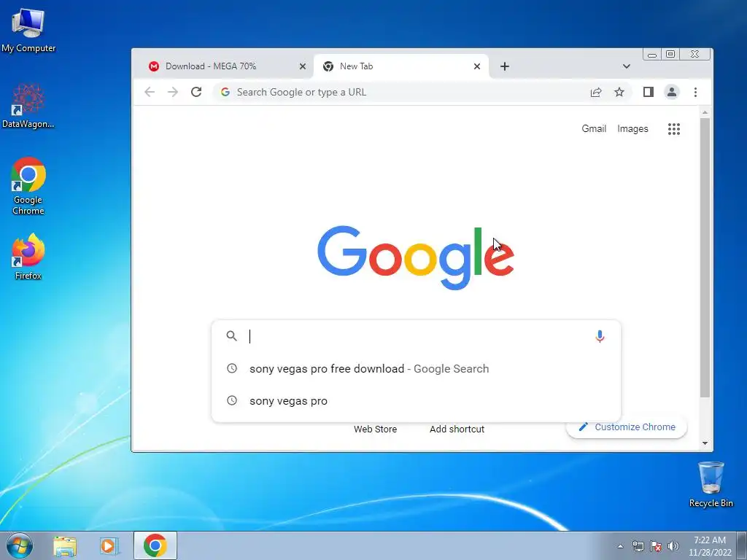Click the clock icon beside sony vegas pro
747x560 pixels.
[231, 400]
